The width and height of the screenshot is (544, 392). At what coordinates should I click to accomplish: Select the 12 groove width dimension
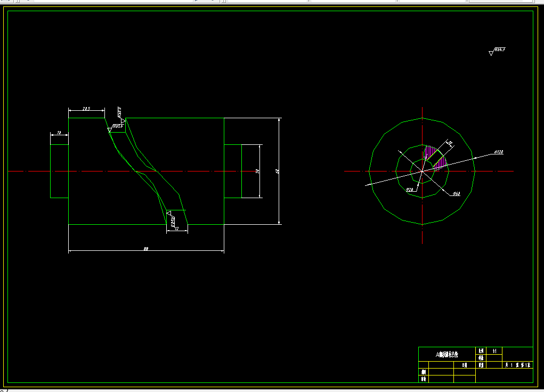point(176,228)
